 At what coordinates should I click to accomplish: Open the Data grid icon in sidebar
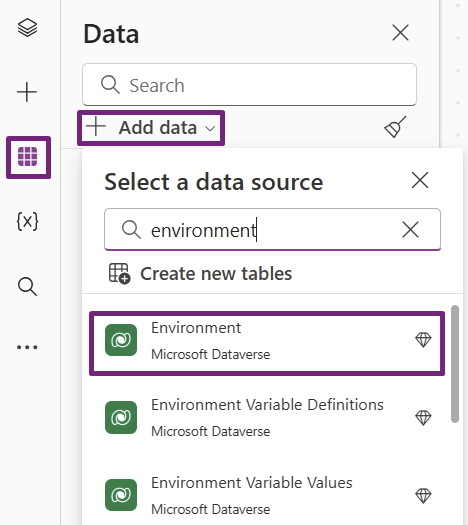(28, 157)
